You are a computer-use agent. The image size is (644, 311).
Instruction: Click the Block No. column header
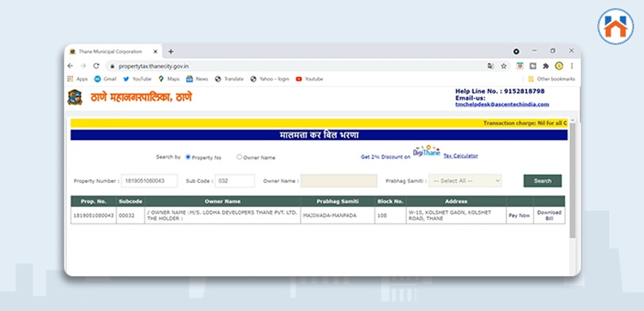[x=390, y=201]
